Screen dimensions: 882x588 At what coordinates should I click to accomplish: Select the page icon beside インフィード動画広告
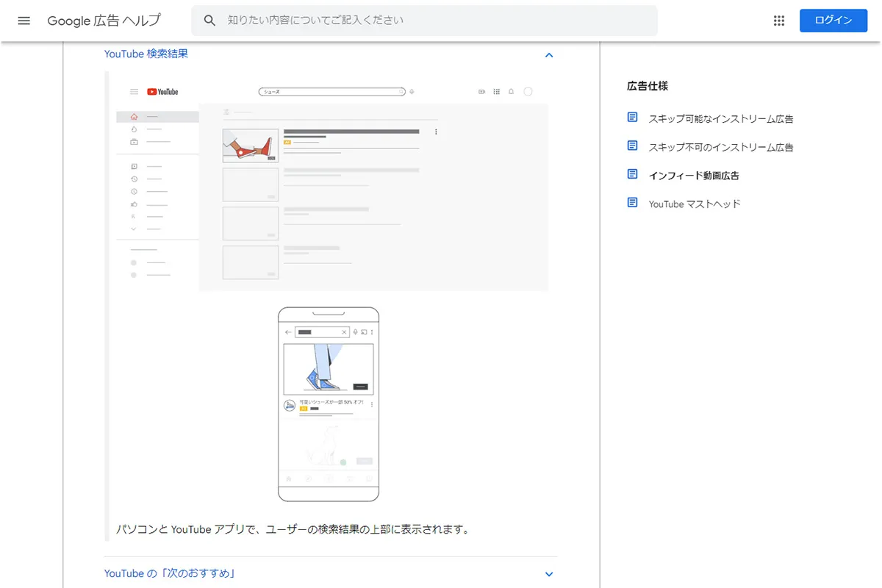pyautogui.click(x=632, y=173)
